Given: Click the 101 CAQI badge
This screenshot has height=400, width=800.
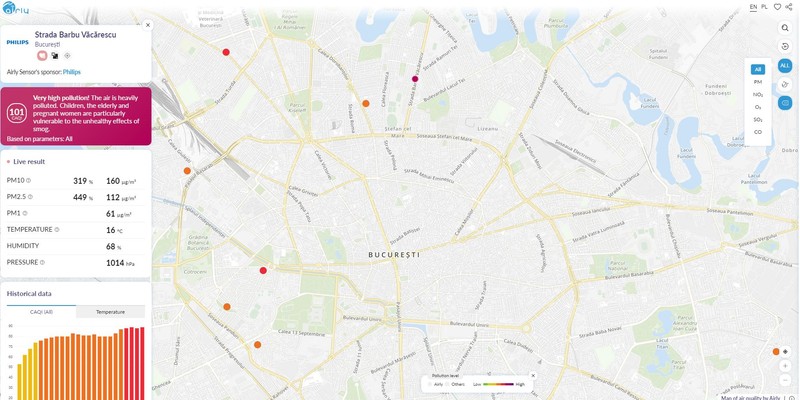Looking at the screenshot, I should (15, 113).
